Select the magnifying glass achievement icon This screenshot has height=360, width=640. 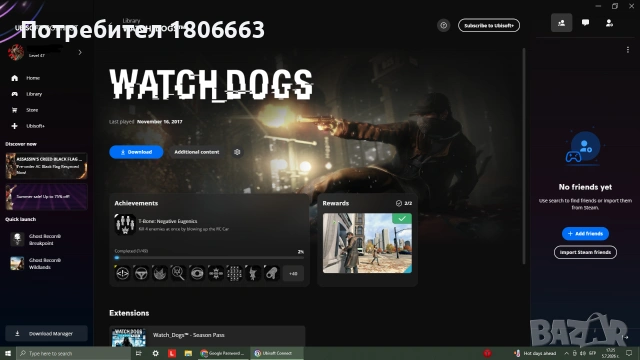pyautogui.click(x=178, y=273)
